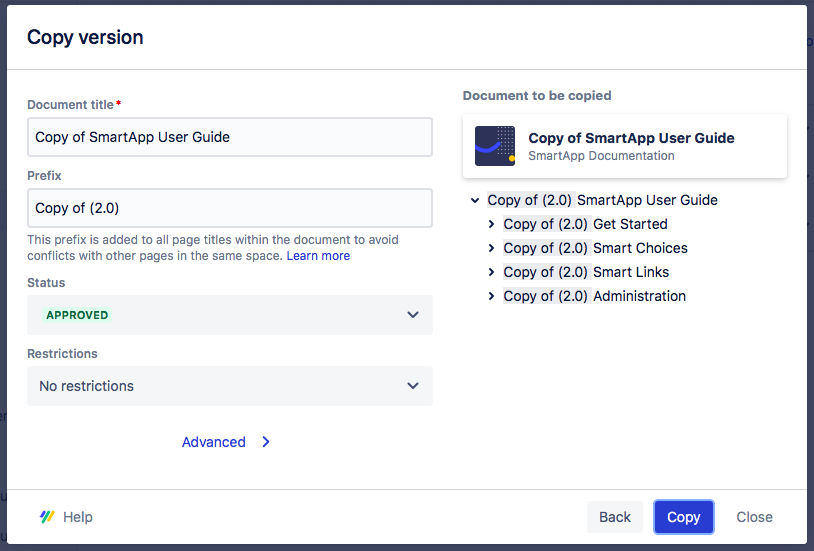
Task: Open the Status dropdown showing Approved
Action: pos(229,315)
